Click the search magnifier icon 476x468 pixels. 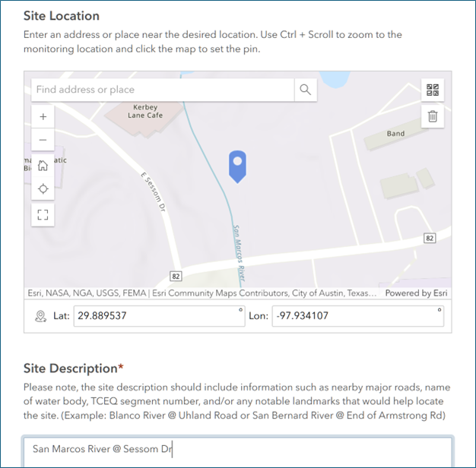point(306,90)
